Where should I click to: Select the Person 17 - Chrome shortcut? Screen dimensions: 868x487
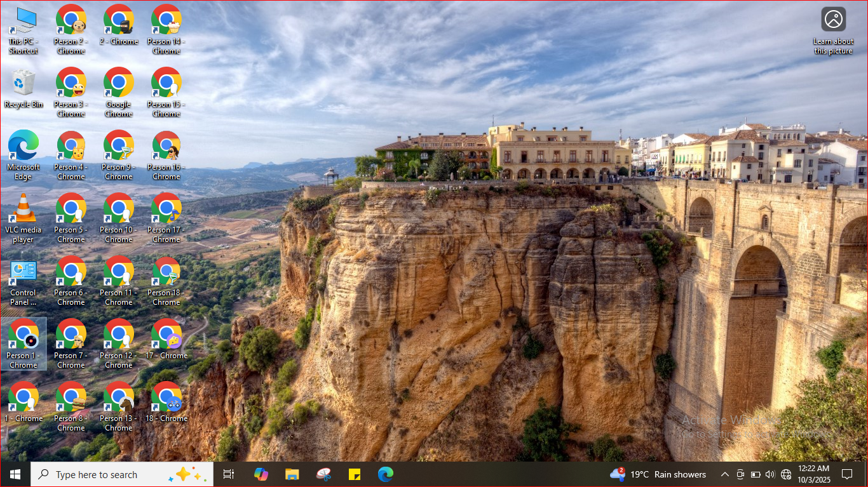coord(166,218)
